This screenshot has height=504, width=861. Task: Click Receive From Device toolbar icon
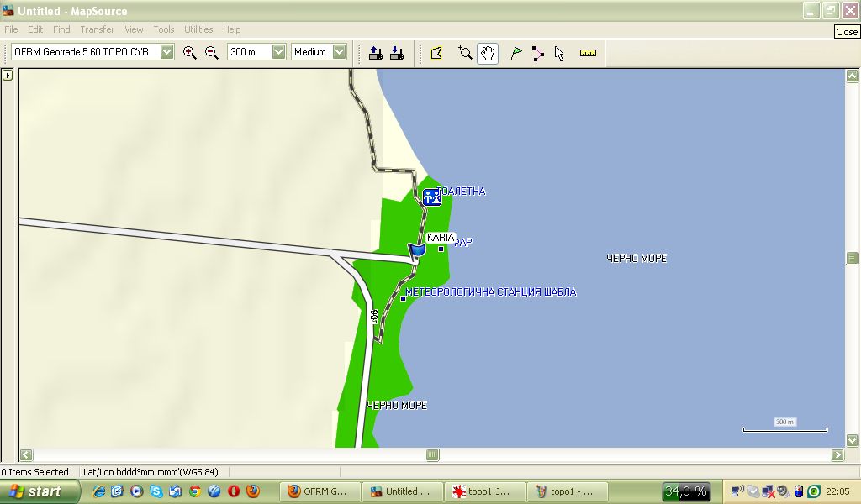click(397, 53)
